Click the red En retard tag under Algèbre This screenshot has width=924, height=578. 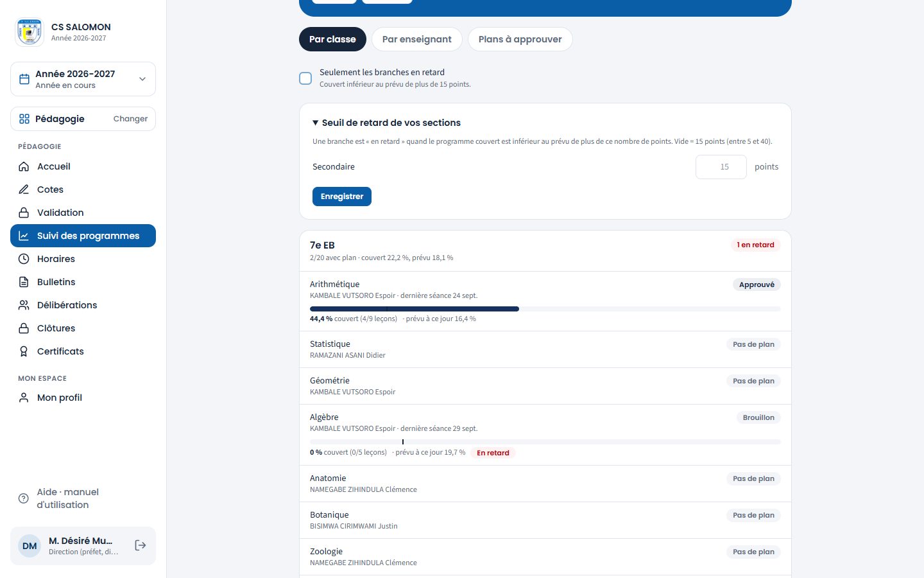tap(493, 453)
